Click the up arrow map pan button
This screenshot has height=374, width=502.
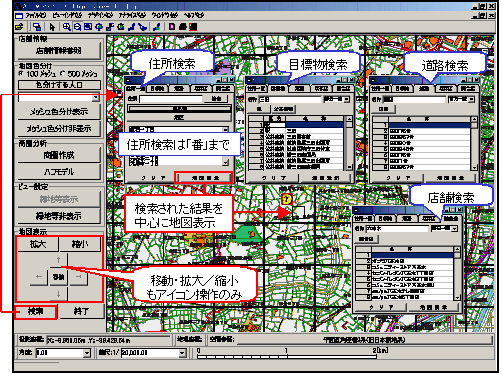point(59,260)
